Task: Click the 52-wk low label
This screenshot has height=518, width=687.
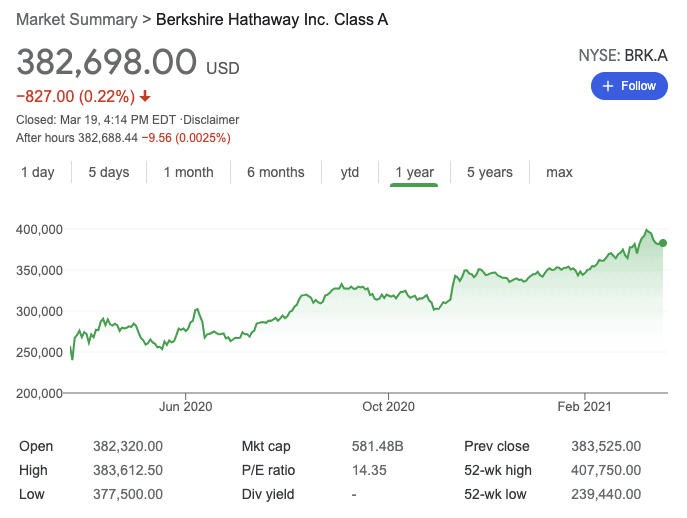Action: pyautogui.click(x=495, y=494)
